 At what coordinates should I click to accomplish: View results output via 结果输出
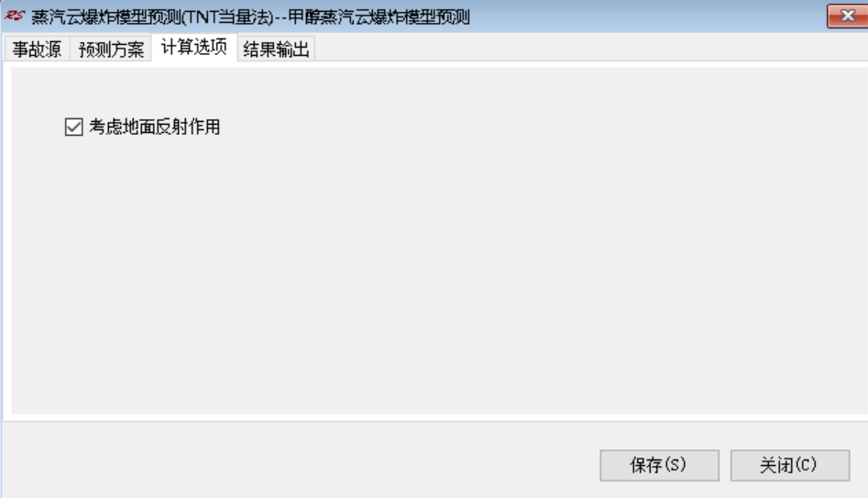pos(276,50)
